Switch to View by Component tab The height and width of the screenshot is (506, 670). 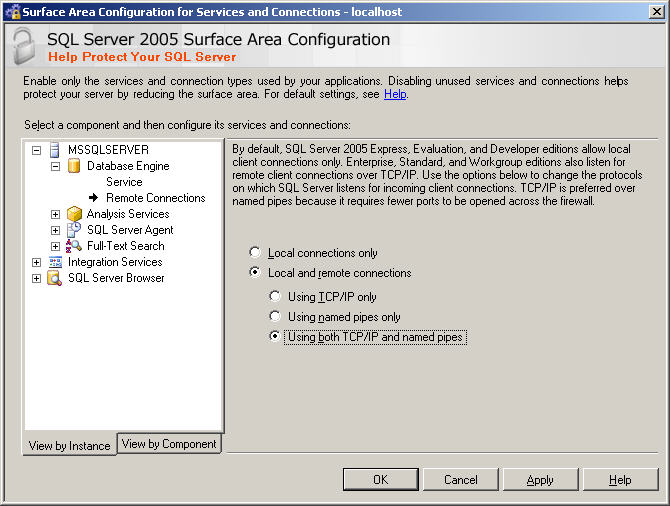click(169, 444)
